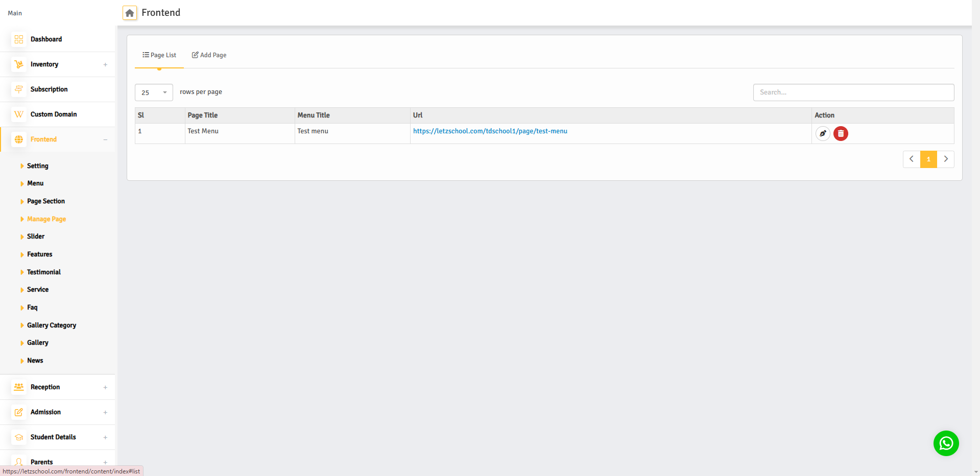Image resolution: width=980 pixels, height=476 pixels.
Task: Expand the Admission plus toggle
Action: pyautogui.click(x=105, y=412)
